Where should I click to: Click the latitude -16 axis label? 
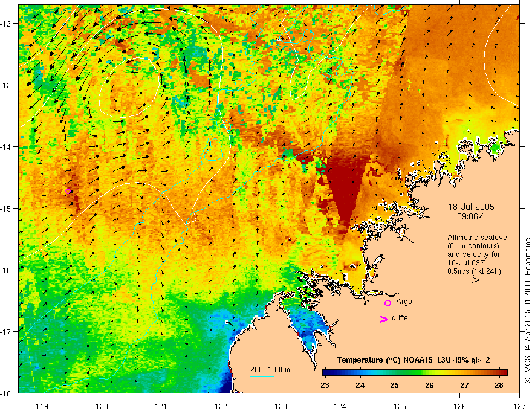pos(6,270)
